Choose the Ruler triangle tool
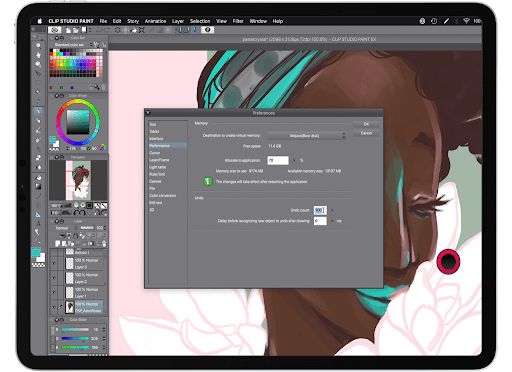Screen dimensions: 512x372 38,214
